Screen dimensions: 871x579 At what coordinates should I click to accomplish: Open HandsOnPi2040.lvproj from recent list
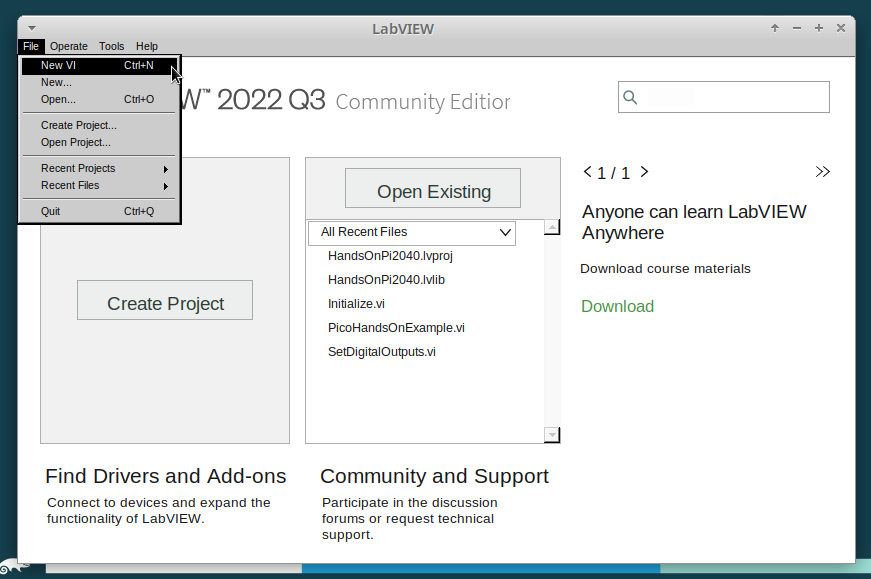[x=390, y=256]
